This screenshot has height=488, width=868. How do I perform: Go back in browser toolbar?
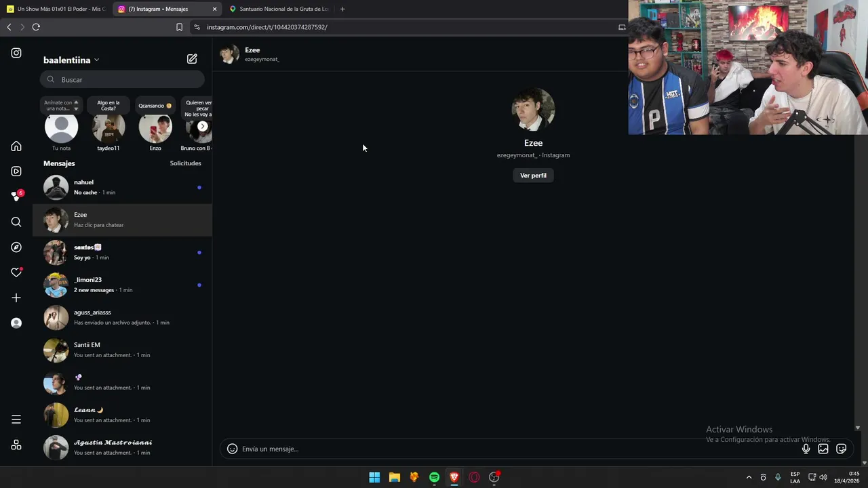pyautogui.click(x=9, y=27)
